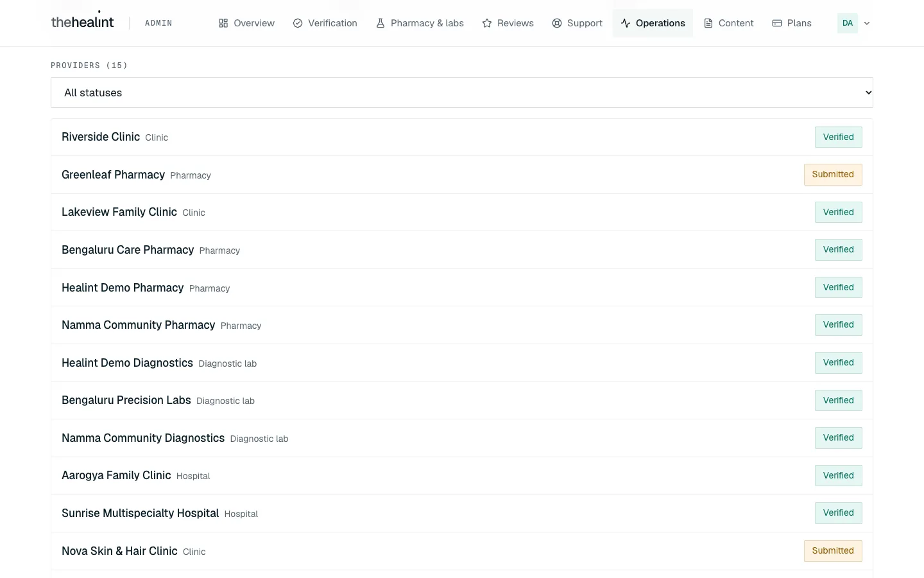
Task: Open the DA user avatar
Action: pos(848,23)
